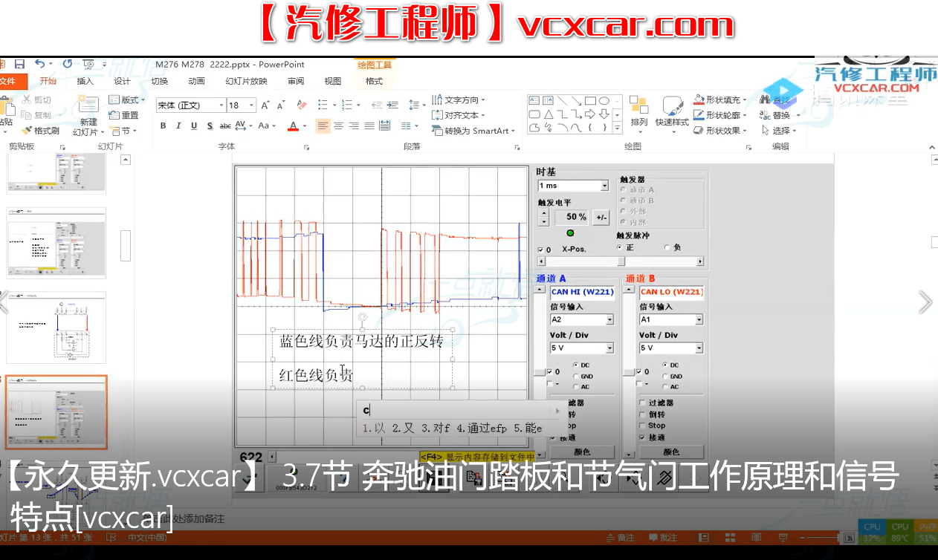Image resolution: width=938 pixels, height=560 pixels.
Task: Switch to the 幻灯片放映 ribbon tab
Action: click(x=245, y=81)
